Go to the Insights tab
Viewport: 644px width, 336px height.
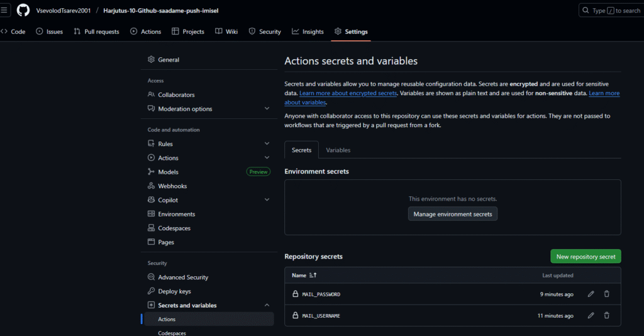coord(308,31)
